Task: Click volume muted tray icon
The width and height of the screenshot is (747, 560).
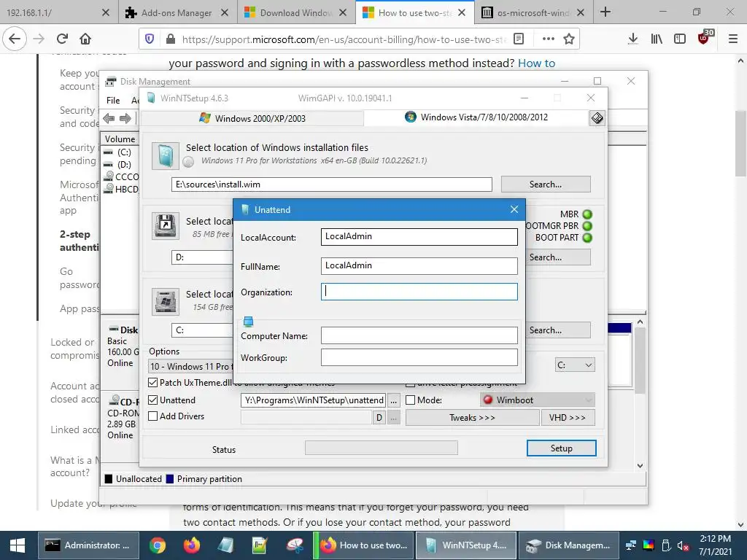Action: [683, 545]
